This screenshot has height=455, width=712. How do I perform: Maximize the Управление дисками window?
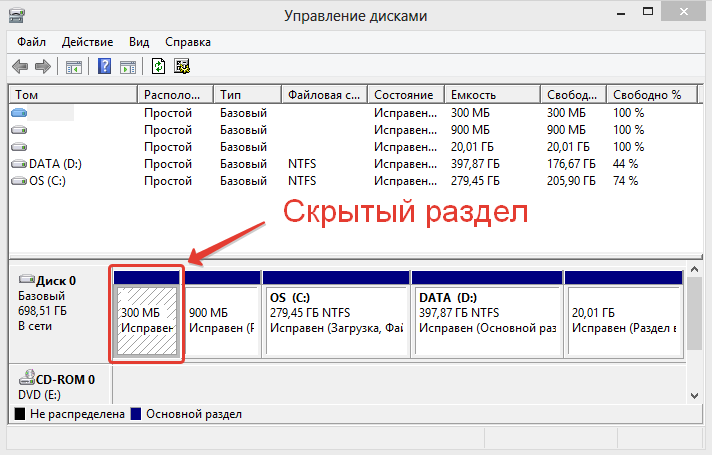coord(648,12)
